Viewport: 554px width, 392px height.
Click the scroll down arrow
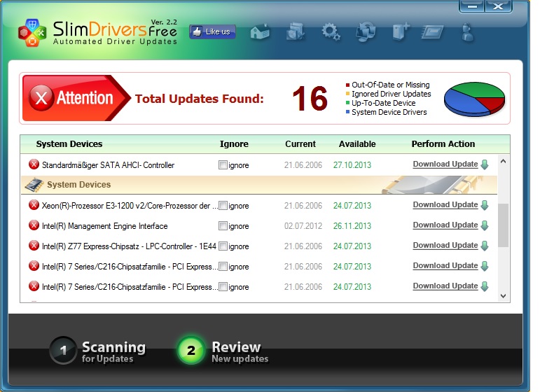[504, 296]
